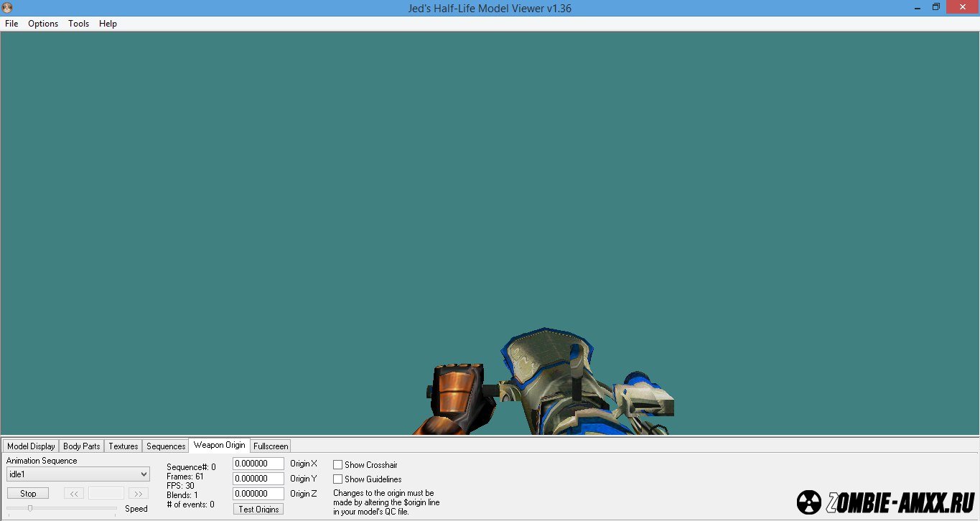Image resolution: width=980 pixels, height=521 pixels.
Task: Click the frame number field between arrows
Action: [106, 494]
